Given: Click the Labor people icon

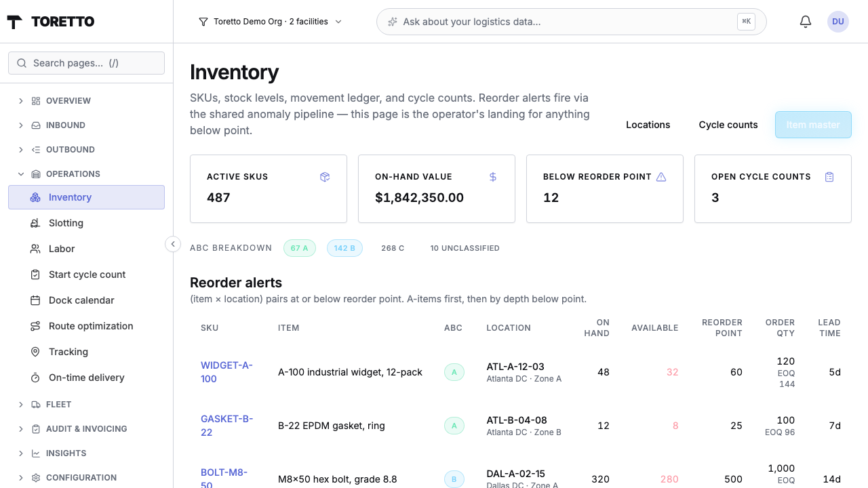Looking at the screenshot, I should 35,249.
